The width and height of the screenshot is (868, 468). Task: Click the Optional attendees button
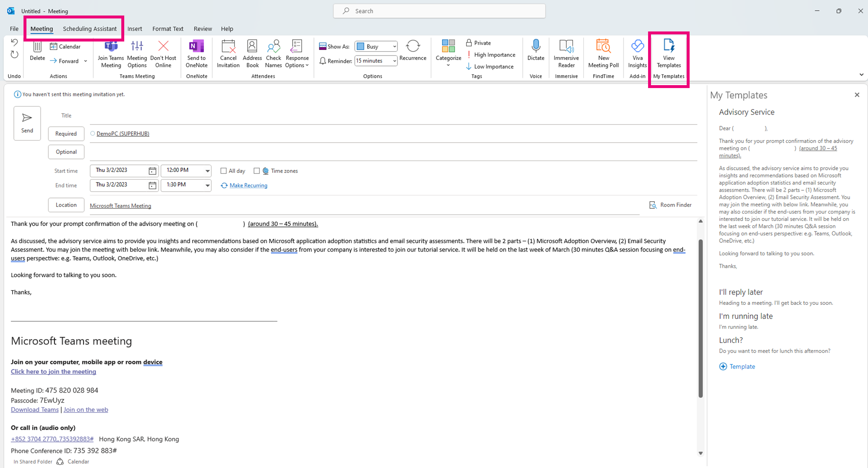coord(66,152)
